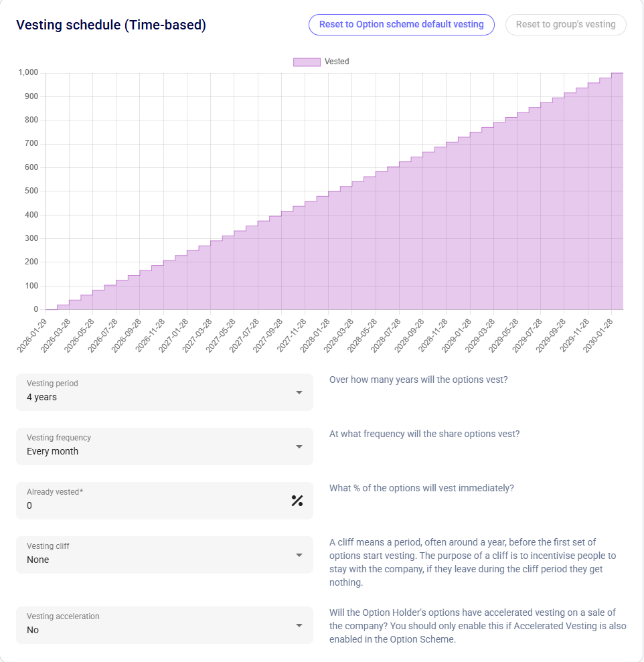Image resolution: width=644 pixels, height=662 pixels.
Task: Click the Vesting schedule (Time-based) heading
Action: click(x=111, y=25)
